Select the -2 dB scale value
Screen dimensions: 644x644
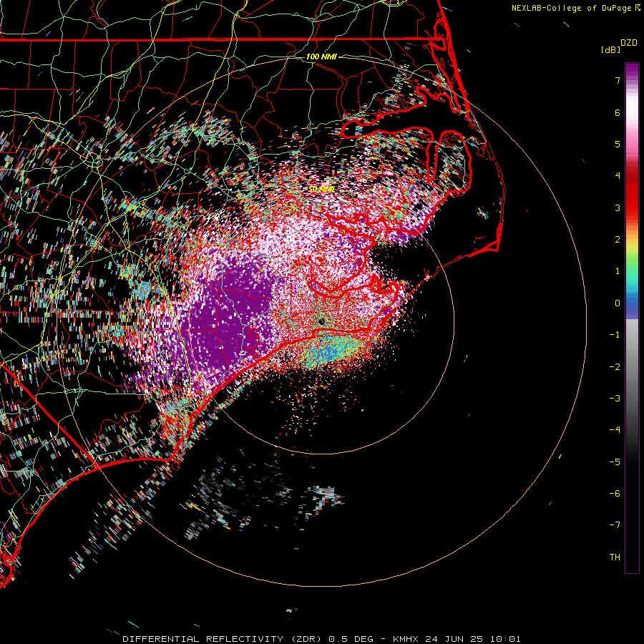tap(615, 367)
